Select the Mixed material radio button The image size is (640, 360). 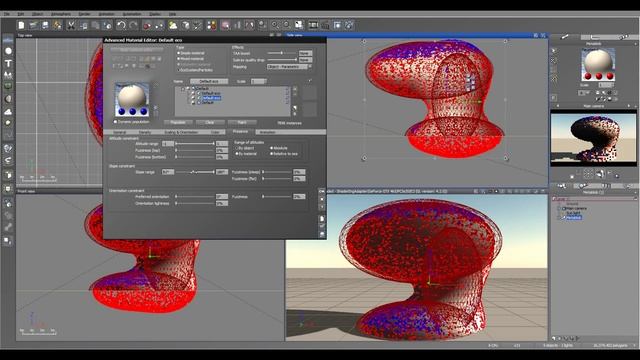point(179,59)
